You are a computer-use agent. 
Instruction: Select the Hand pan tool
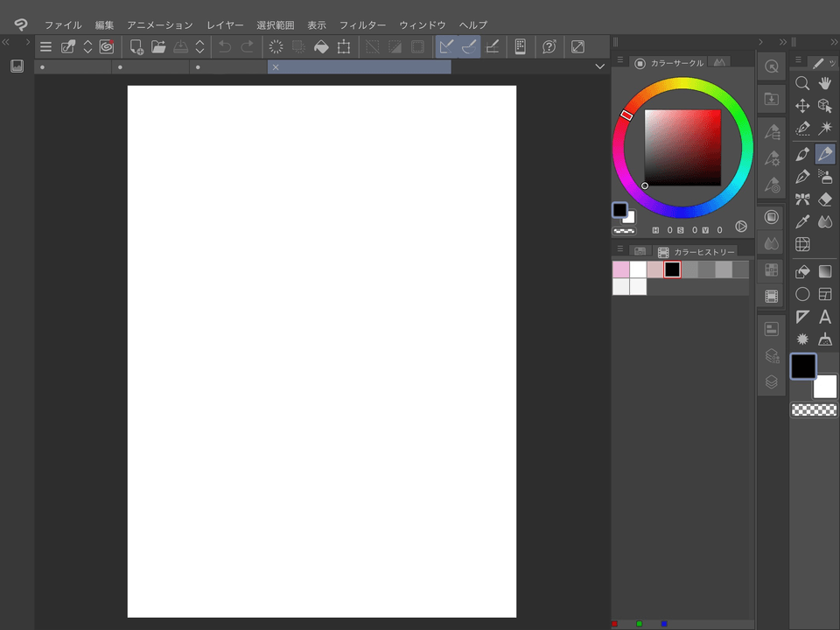824,83
